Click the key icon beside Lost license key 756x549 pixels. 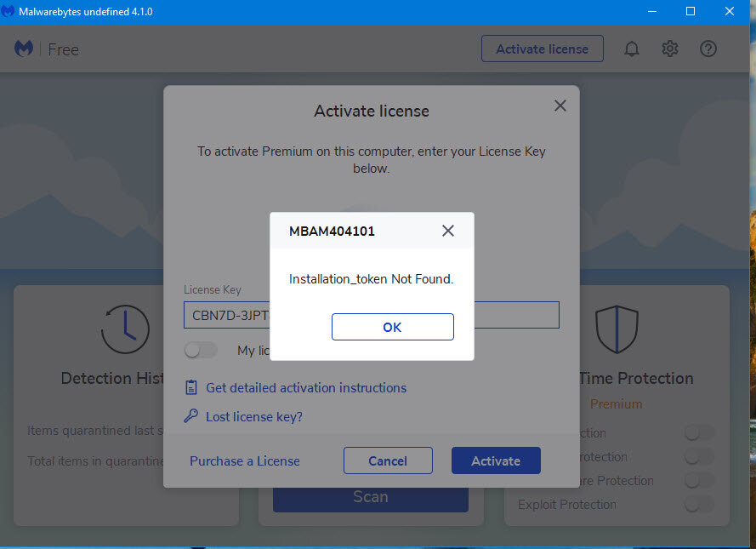191,415
